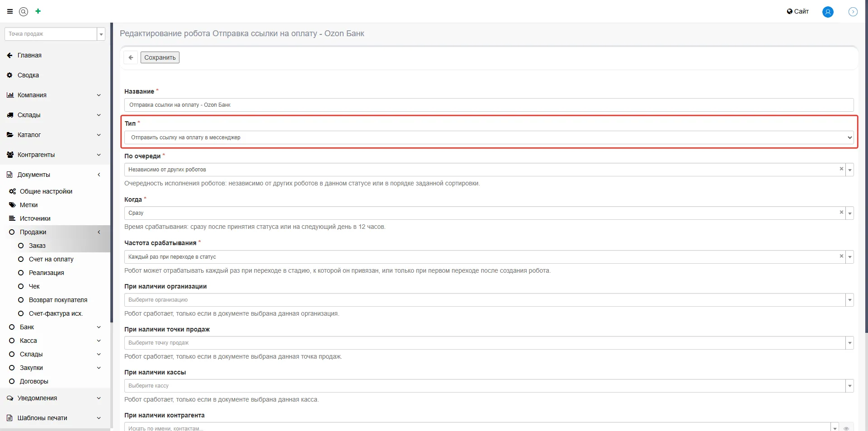Open the Сайт link in header
The height and width of the screenshot is (431, 868).
(x=798, y=11)
